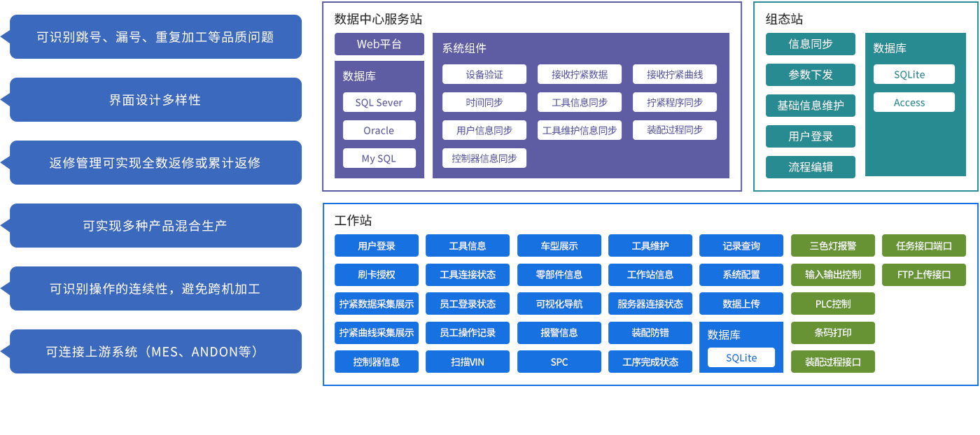Click 信息同步 in 组态站
This screenshot has width=980, height=435.
click(x=811, y=44)
